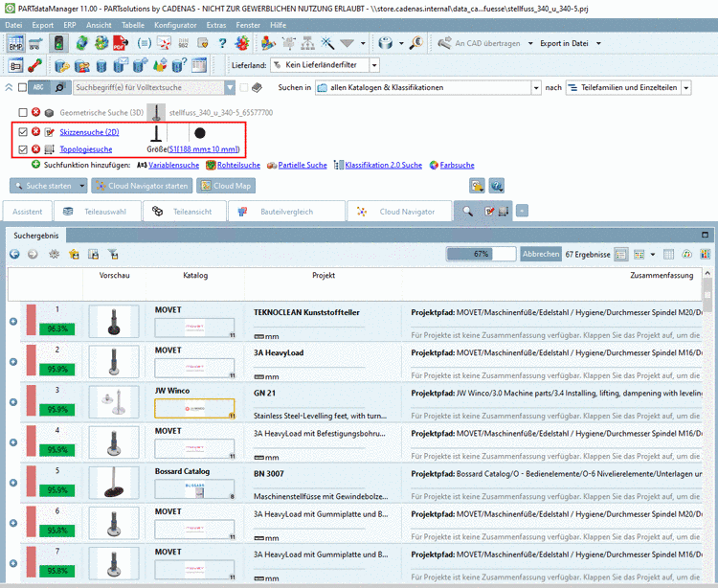The image size is (718, 588).
Task: Collapse search panel with double chevron
Action: coord(9,87)
